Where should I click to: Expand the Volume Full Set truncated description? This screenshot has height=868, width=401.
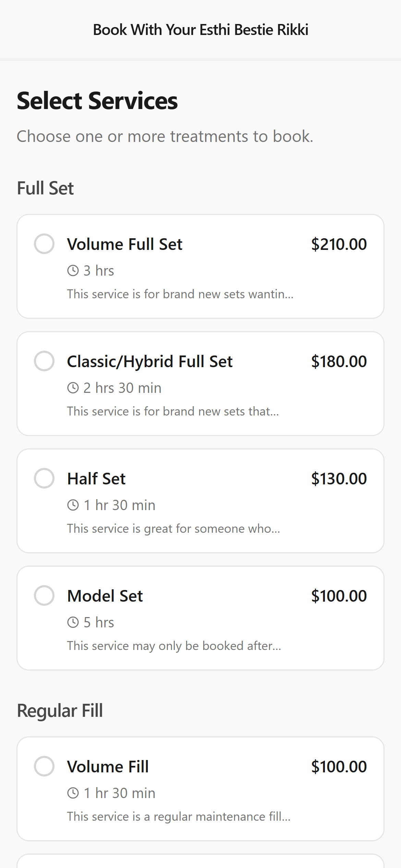point(180,294)
